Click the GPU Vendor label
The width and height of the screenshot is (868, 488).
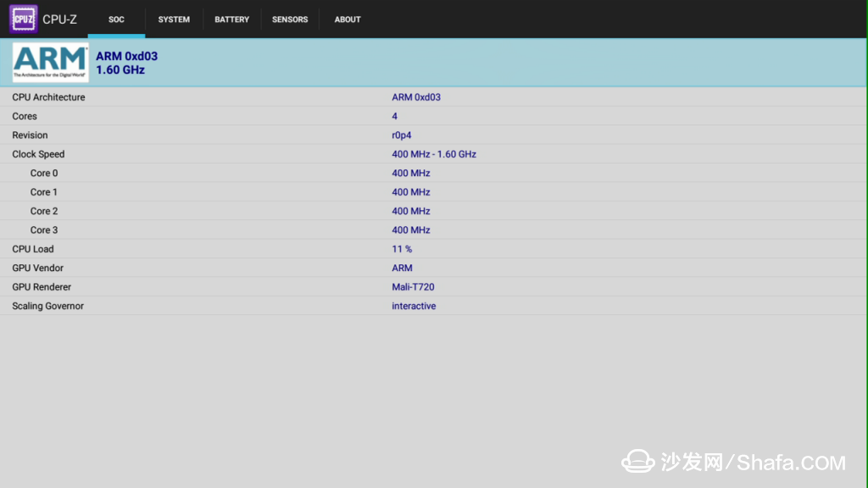coord(37,268)
